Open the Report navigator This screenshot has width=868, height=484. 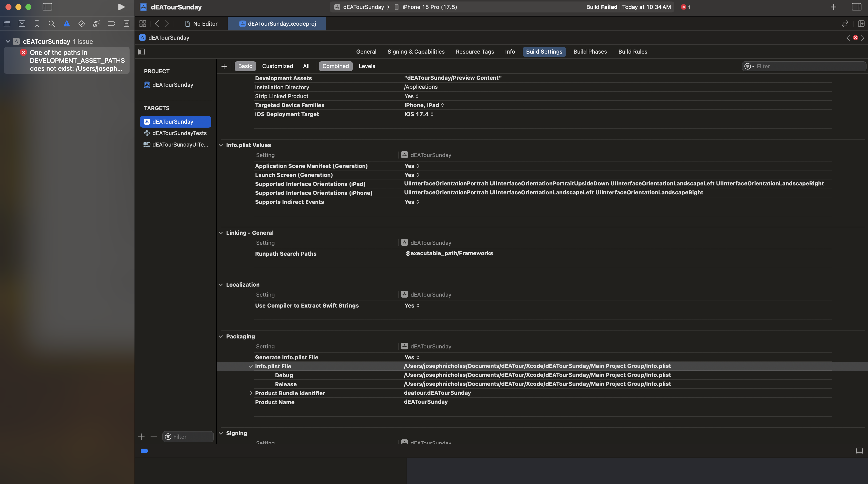tap(126, 24)
